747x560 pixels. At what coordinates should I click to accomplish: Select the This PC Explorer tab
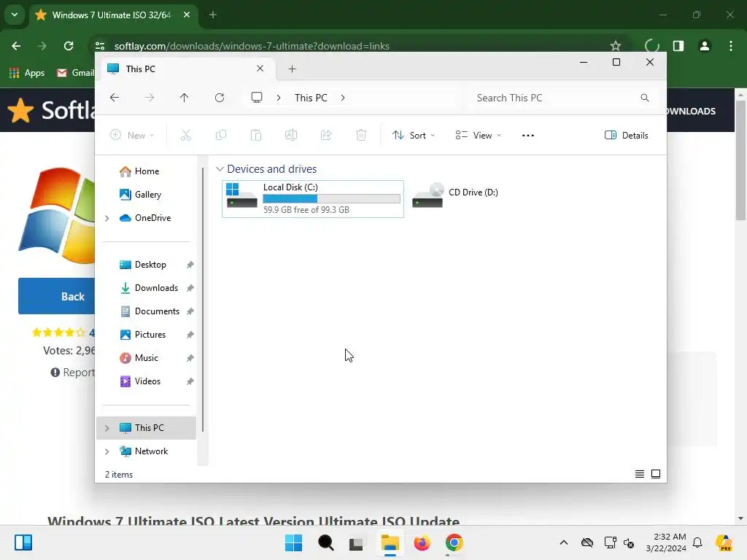(x=186, y=69)
